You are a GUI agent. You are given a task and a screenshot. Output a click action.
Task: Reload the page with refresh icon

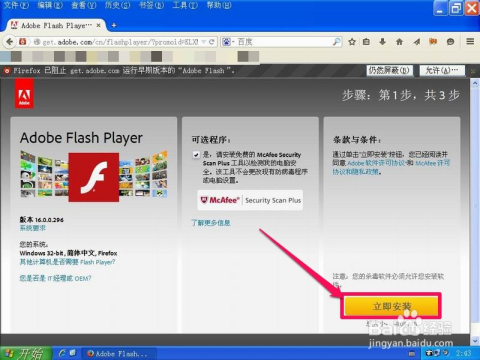211,42
